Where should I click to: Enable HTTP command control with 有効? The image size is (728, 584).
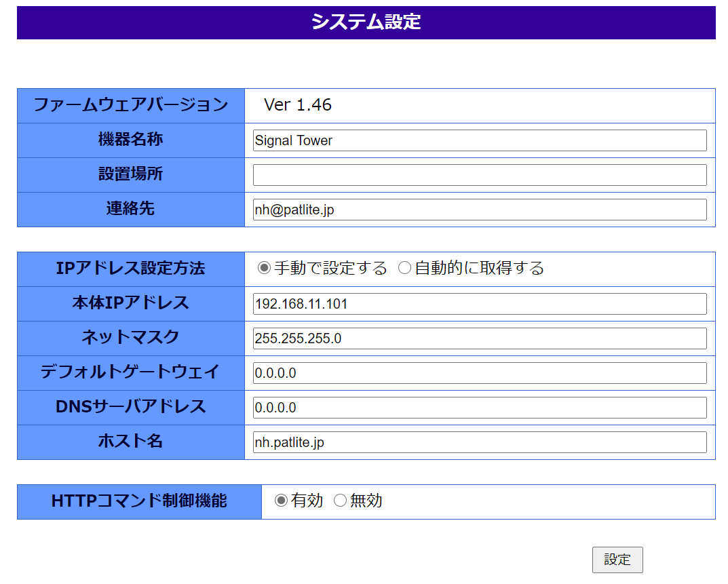tap(281, 501)
